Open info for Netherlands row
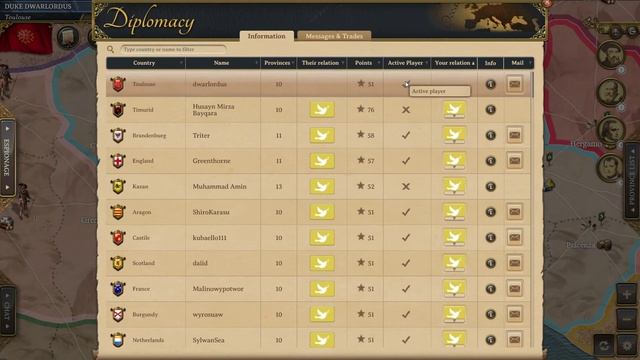 (491, 340)
